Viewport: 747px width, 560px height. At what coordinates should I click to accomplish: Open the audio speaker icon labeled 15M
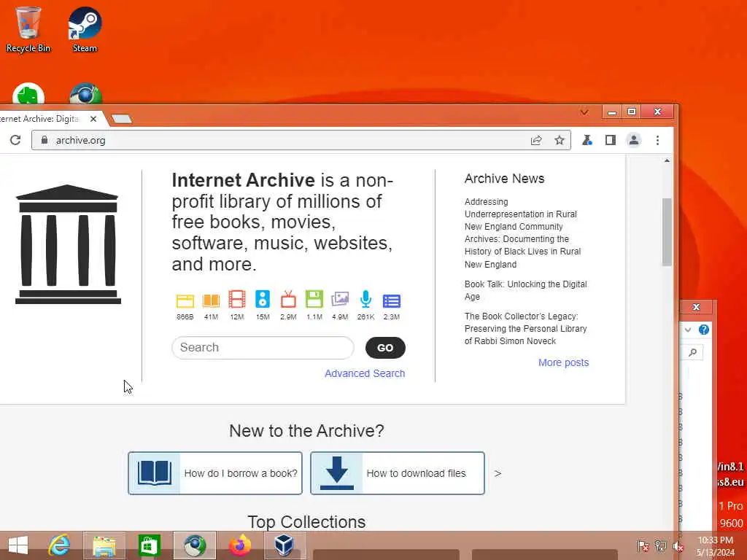(263, 300)
